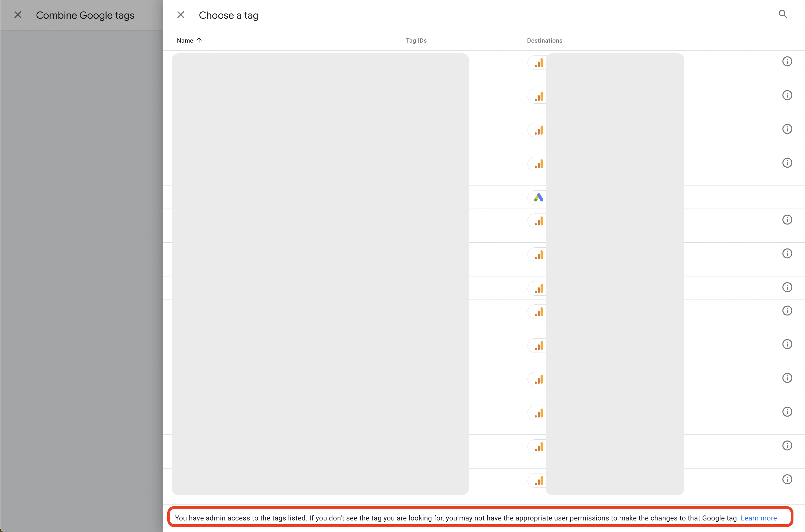
Task: Click the Combine Google tags title
Action: pyautogui.click(x=85, y=15)
